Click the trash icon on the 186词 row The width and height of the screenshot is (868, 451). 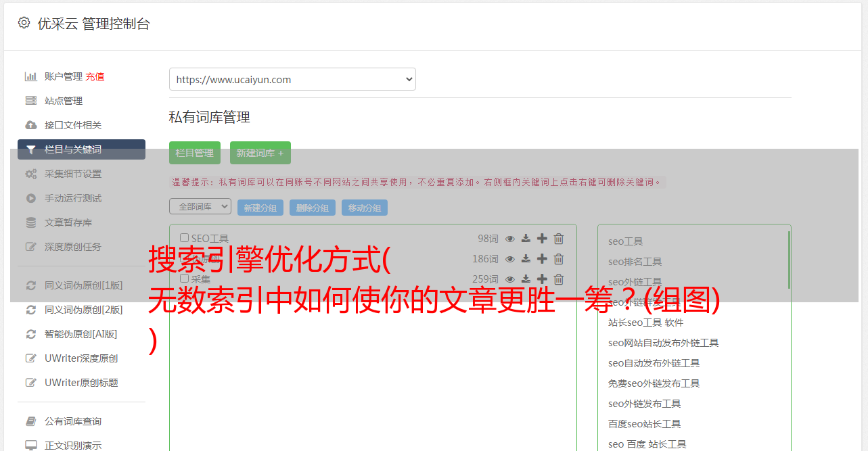(559, 259)
